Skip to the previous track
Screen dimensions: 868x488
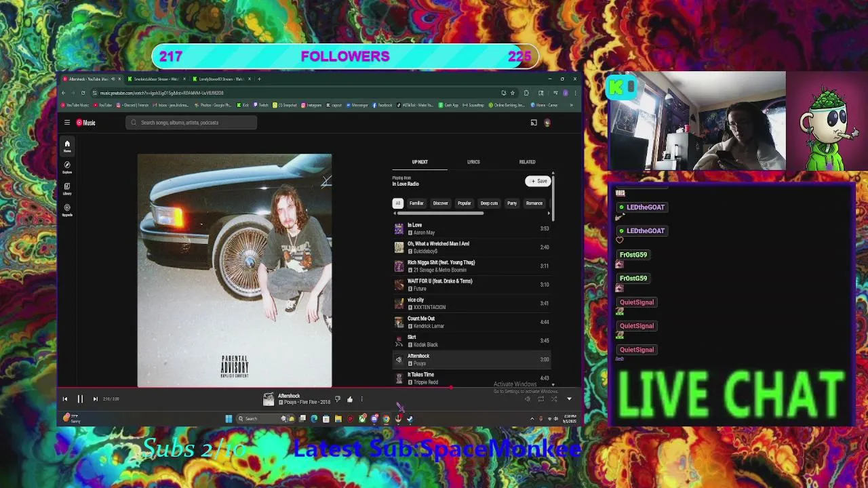65,399
